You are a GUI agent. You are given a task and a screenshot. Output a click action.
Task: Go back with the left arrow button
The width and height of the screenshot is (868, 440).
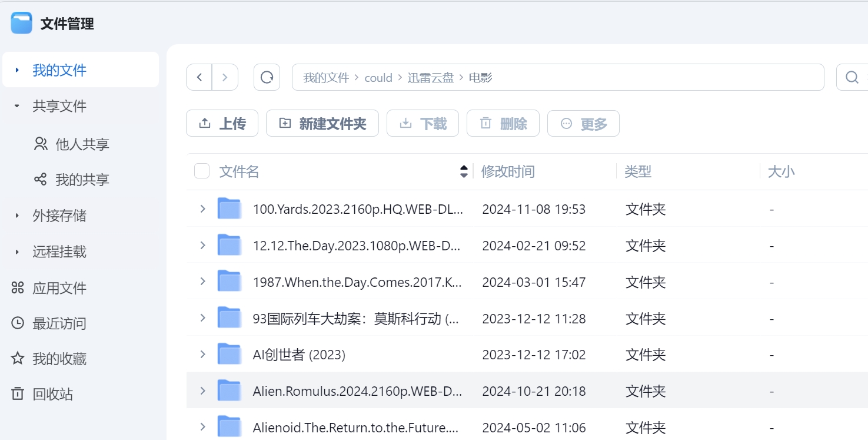point(199,77)
